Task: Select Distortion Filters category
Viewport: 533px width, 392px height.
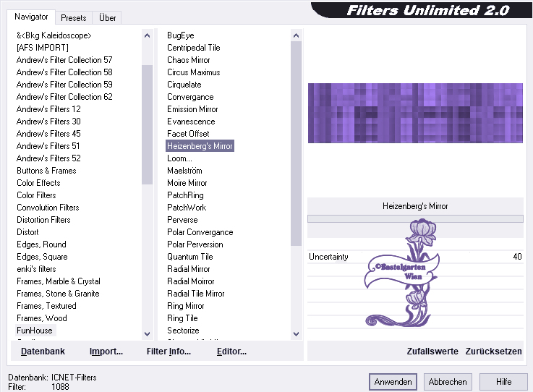Action: click(x=43, y=220)
